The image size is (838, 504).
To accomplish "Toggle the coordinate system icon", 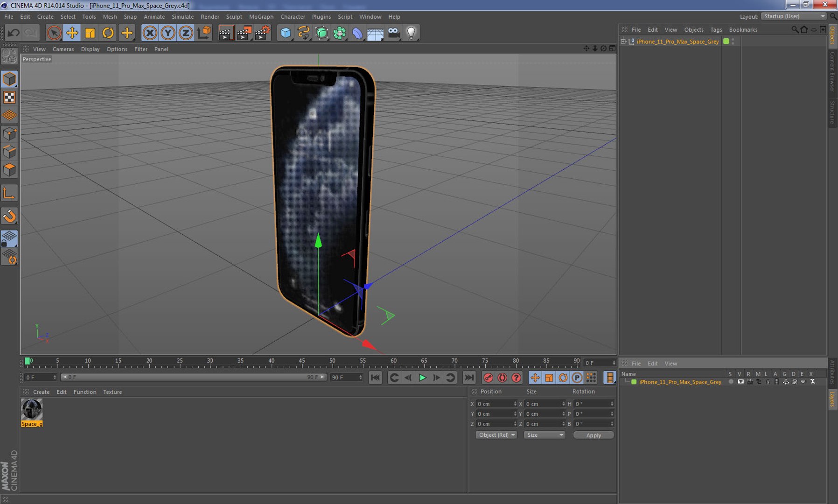I will click(x=204, y=33).
